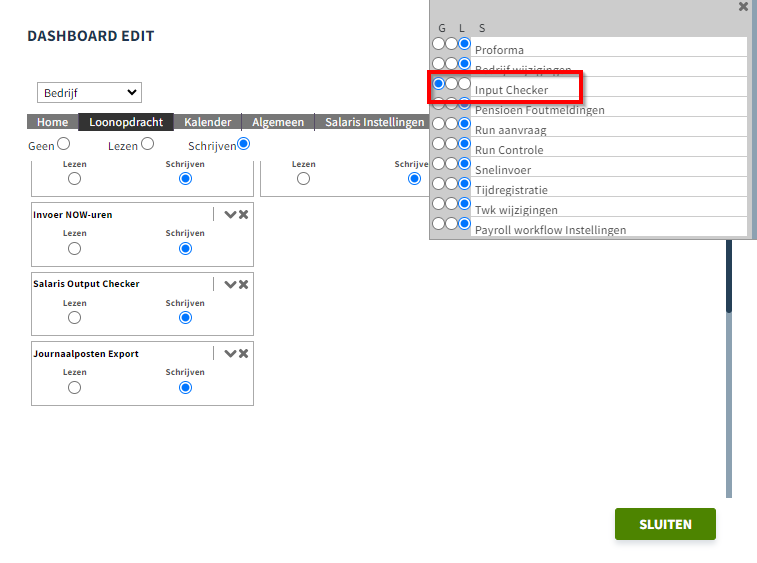Select G radio for Proforma
Screen dimensions: 757x563
click(x=438, y=43)
